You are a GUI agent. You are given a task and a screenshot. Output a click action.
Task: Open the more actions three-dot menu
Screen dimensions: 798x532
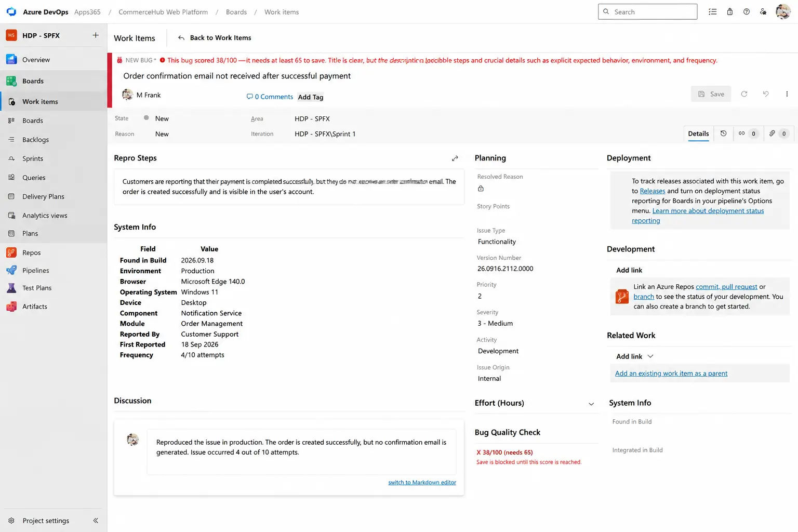[x=787, y=94]
